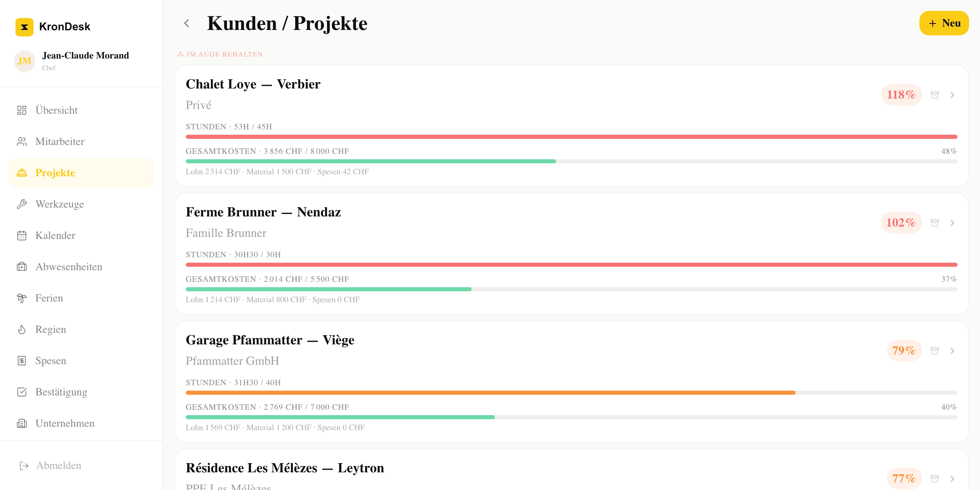Open Ferme Brunner details via chevron
This screenshot has width=980, height=490.
click(952, 223)
